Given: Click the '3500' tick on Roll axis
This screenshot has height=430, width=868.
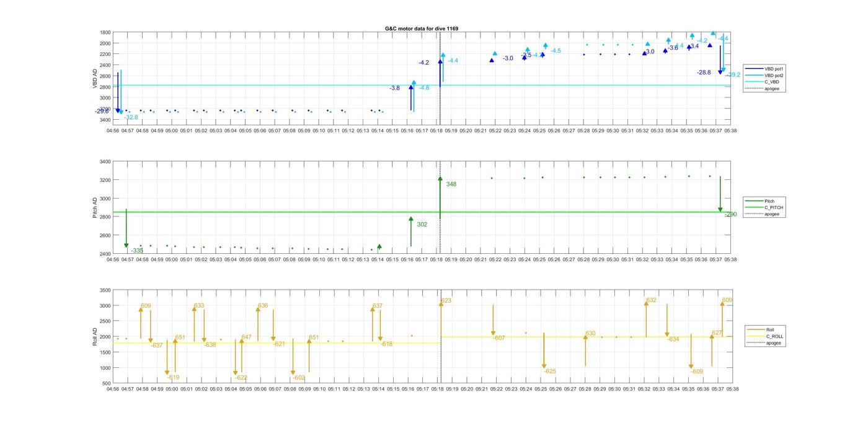Looking at the screenshot, I should [105, 290].
